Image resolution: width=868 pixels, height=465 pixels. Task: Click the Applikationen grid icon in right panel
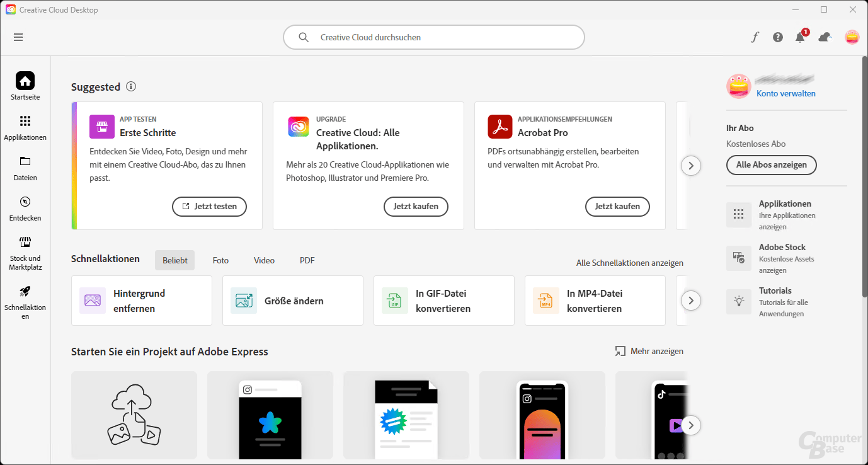click(x=739, y=215)
